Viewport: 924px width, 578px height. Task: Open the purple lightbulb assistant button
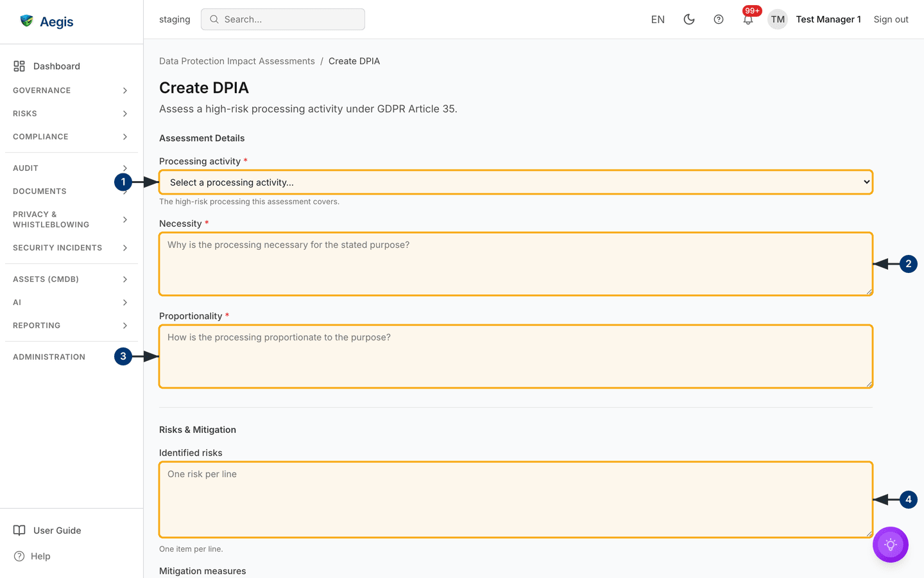point(891,545)
